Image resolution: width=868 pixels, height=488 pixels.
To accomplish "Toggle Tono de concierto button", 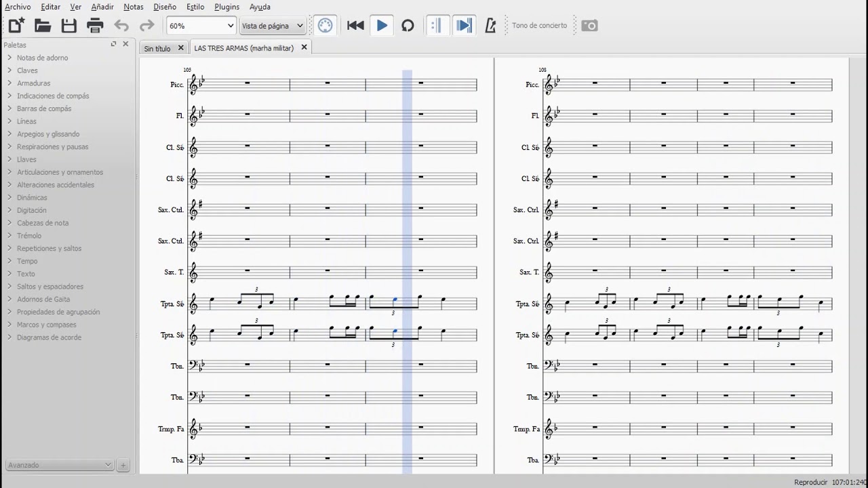I will coord(539,26).
